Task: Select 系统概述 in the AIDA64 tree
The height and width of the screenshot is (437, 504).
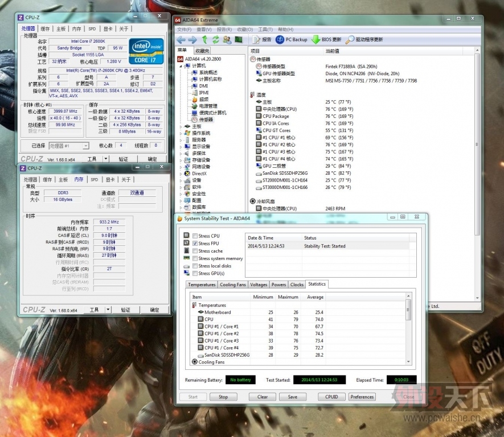Action: pyautogui.click(x=204, y=73)
